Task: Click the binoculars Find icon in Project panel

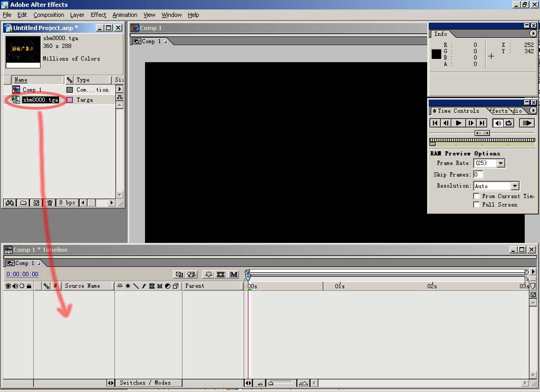Action: tap(9, 203)
